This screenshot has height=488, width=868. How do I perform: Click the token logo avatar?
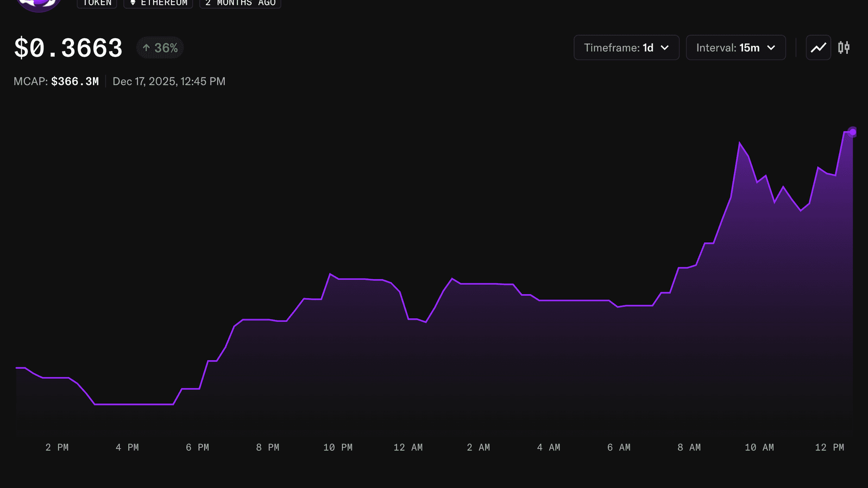[x=39, y=4]
